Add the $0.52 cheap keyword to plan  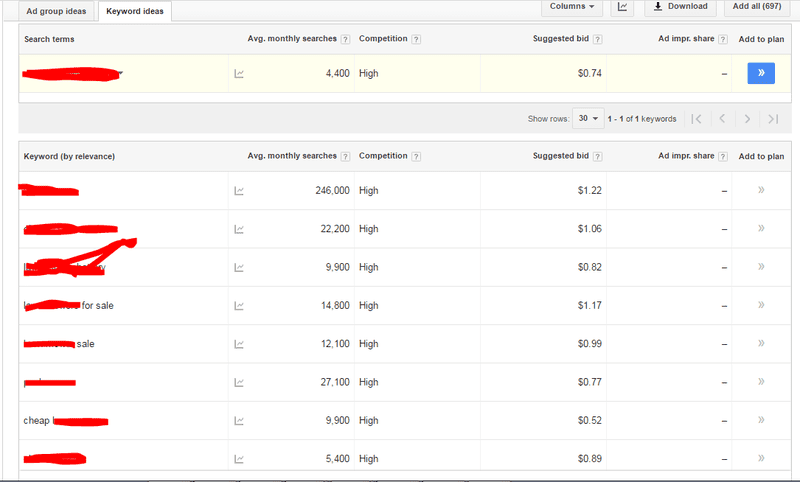click(x=761, y=420)
